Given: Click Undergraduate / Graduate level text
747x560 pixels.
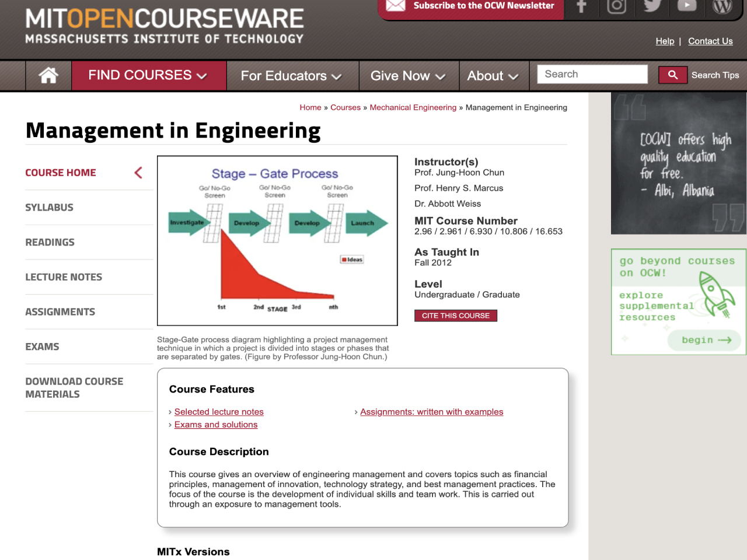Looking at the screenshot, I should pos(467,295).
